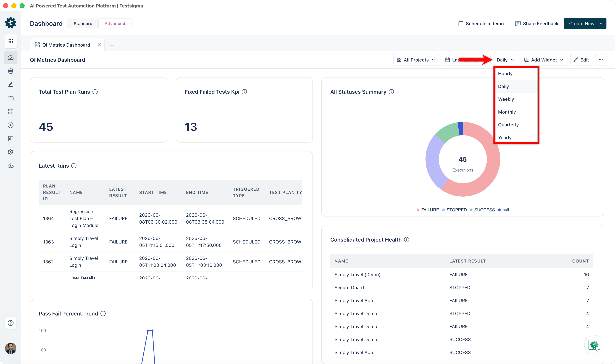Click Share Feedback

[537, 23]
